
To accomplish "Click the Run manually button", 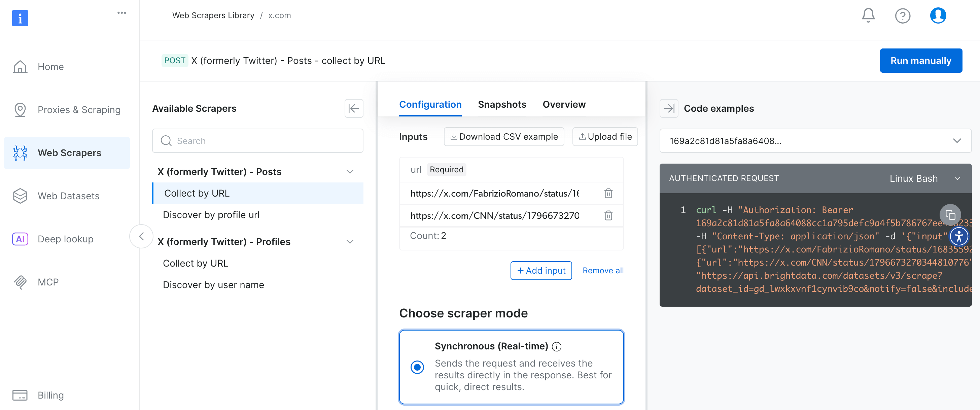I will 921,60.
